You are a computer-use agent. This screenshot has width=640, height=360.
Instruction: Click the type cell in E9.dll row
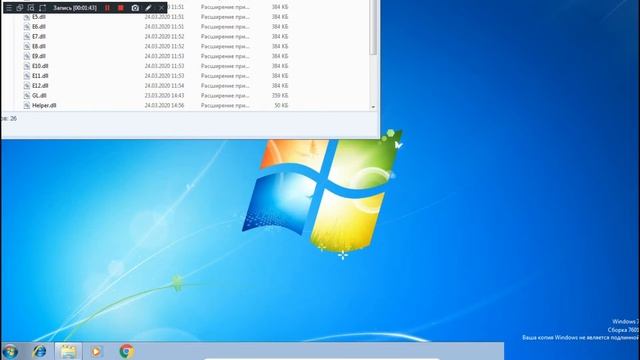point(225,56)
